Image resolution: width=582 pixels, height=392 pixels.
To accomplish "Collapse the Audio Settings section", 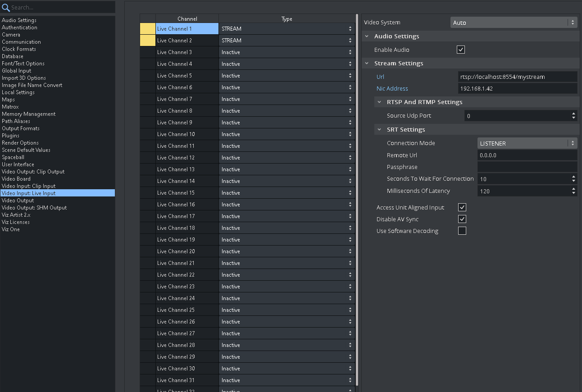I will (x=367, y=36).
